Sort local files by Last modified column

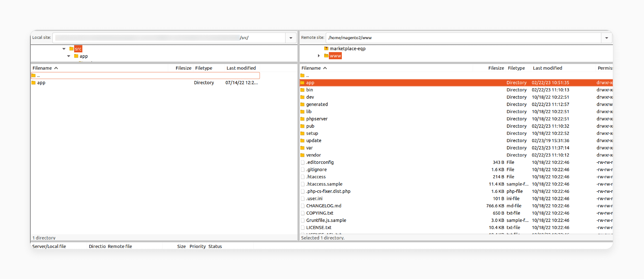coord(242,68)
